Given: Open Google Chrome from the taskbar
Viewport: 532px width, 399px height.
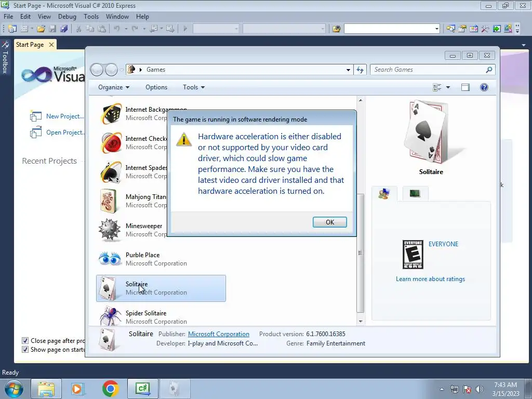Looking at the screenshot, I should [111, 389].
